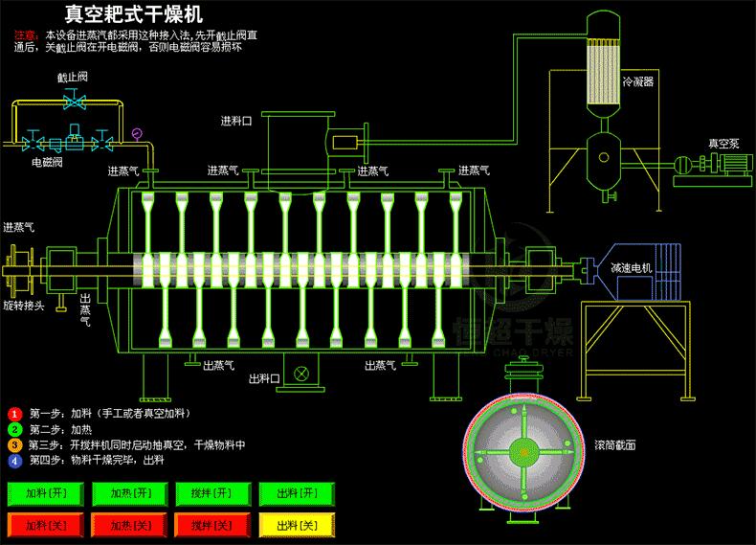756x545 pixels.
Task: Click the 出料口 discharge valve symbol
Action: point(301,374)
